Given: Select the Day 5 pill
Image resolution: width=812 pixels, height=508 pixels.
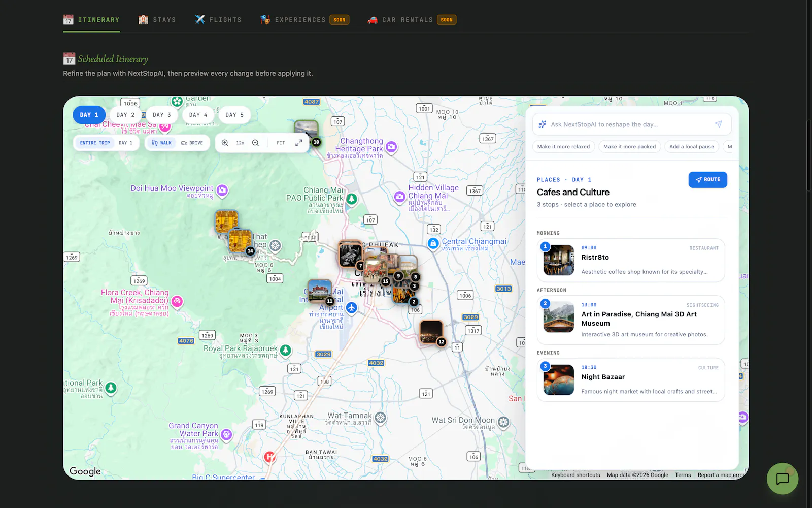Looking at the screenshot, I should click(234, 115).
